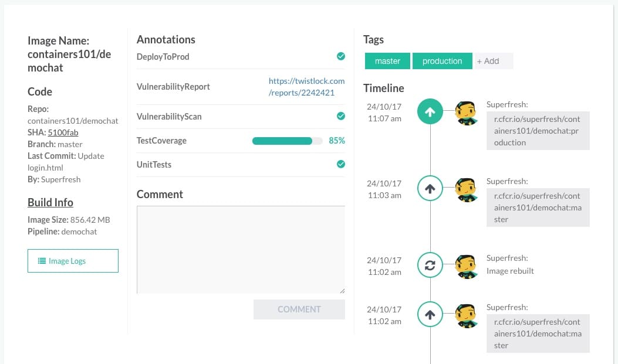Open the Image Logs button

point(73,261)
